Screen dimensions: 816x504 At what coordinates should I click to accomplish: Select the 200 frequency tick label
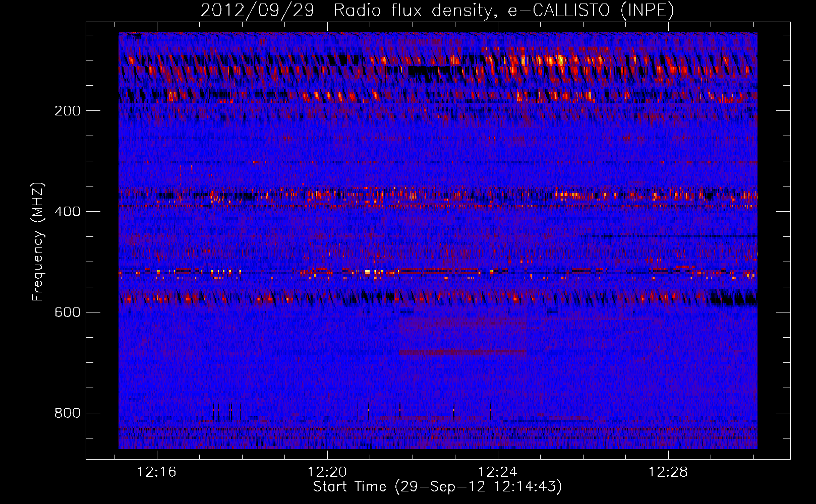(x=68, y=111)
